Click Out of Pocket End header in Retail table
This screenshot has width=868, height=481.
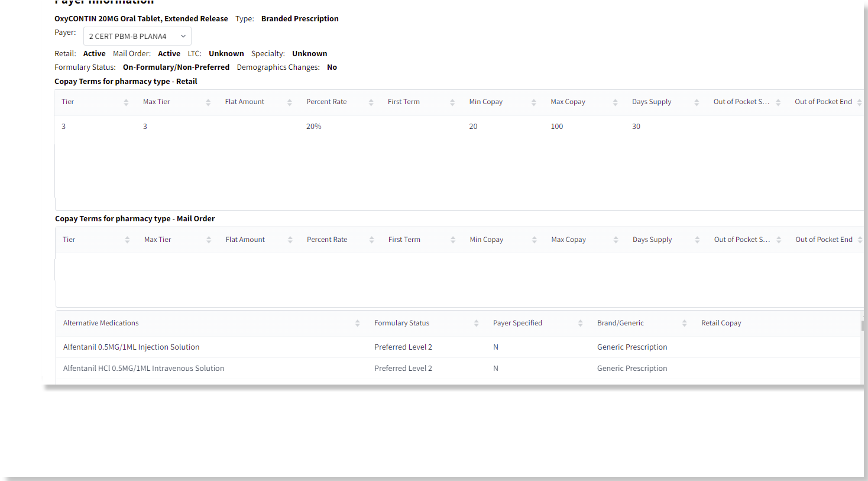click(823, 102)
